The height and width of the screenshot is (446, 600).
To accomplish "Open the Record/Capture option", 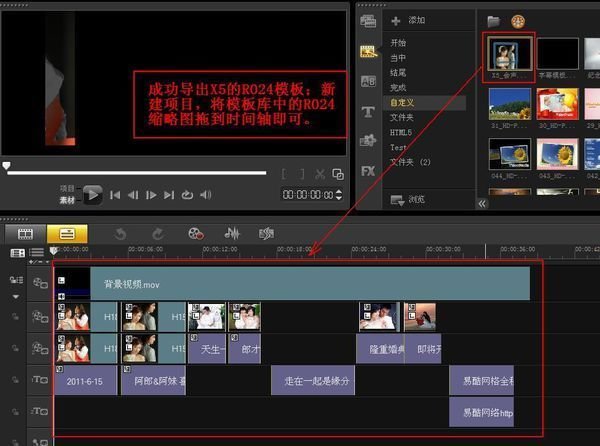I will 196,233.
